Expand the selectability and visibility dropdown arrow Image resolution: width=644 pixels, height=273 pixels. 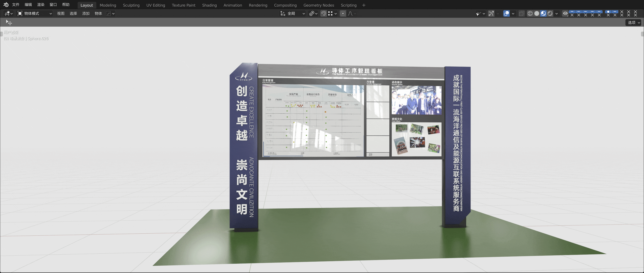484,13
